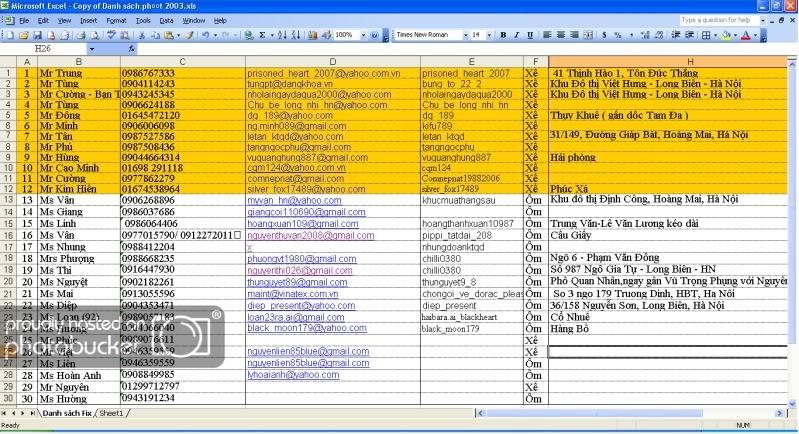Click the phuongvt1980@gmail.com link
Image resolution: width=799 pixels, height=434 pixels.
tap(302, 259)
